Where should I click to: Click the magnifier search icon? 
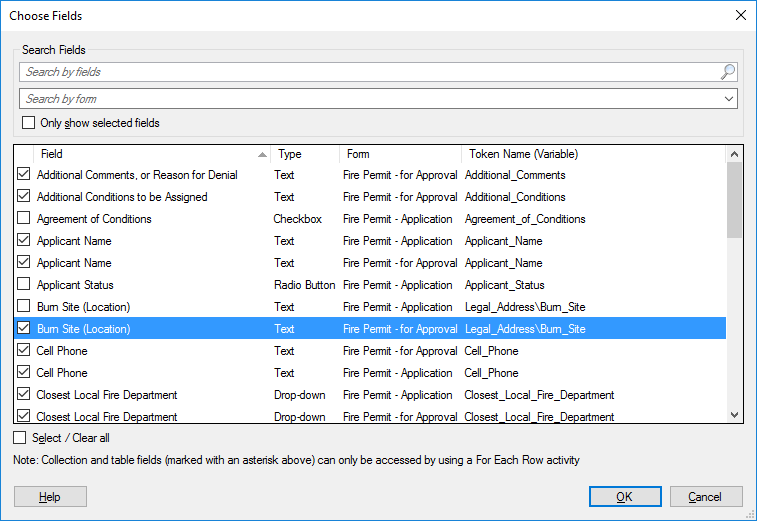point(728,72)
